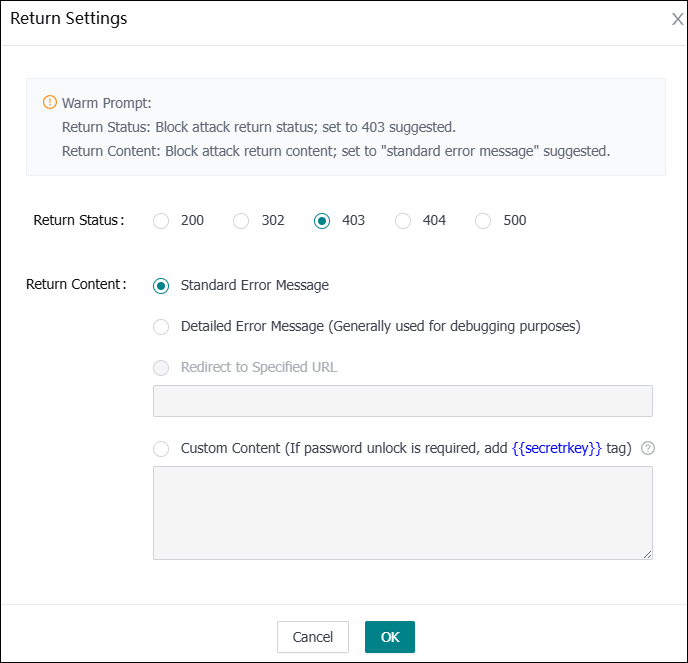This screenshot has height=663, width=688.
Task: Choose the 403 return status
Action: pos(322,221)
